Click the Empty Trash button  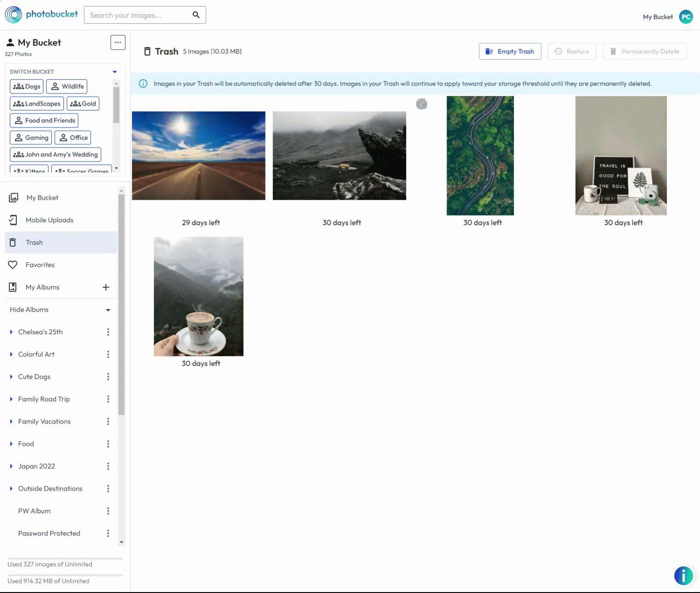click(x=510, y=51)
